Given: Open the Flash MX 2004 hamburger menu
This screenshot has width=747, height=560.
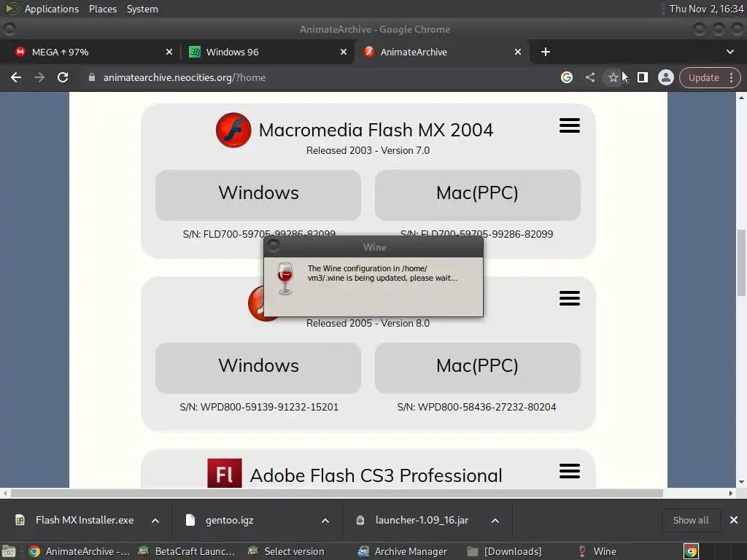Looking at the screenshot, I should 569,125.
